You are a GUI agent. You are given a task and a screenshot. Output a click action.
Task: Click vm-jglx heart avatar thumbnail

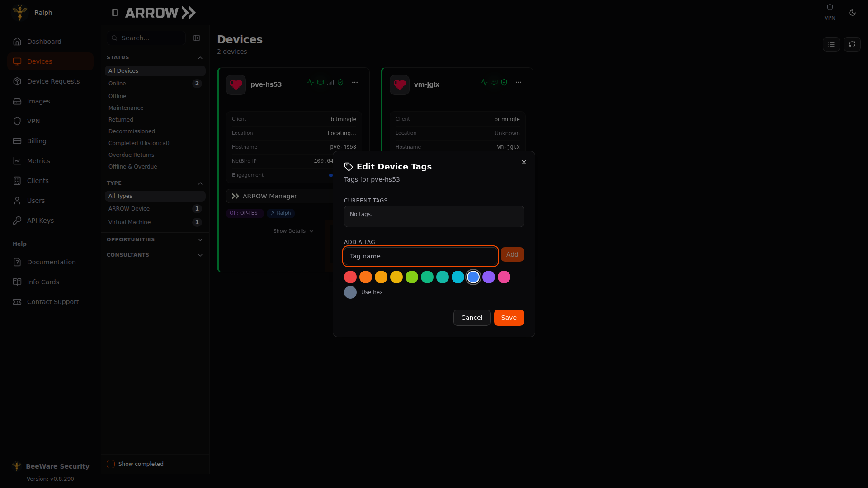click(400, 84)
